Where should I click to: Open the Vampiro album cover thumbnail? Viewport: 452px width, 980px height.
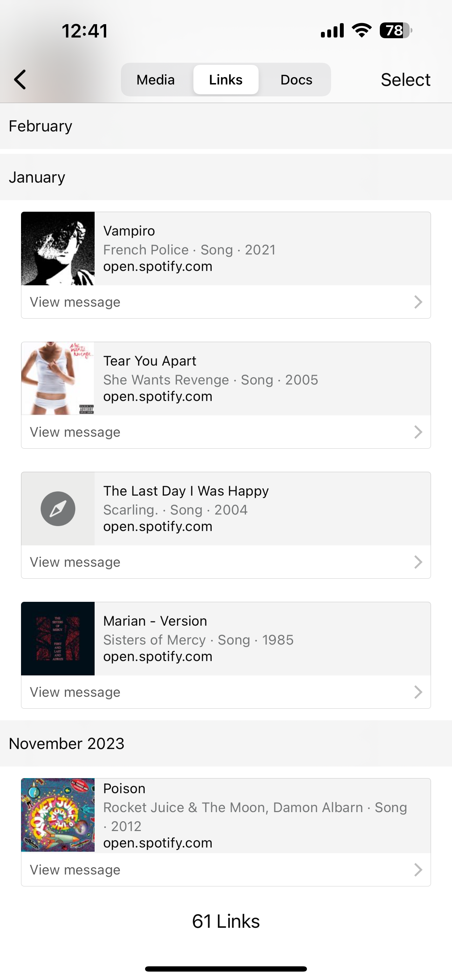point(58,249)
